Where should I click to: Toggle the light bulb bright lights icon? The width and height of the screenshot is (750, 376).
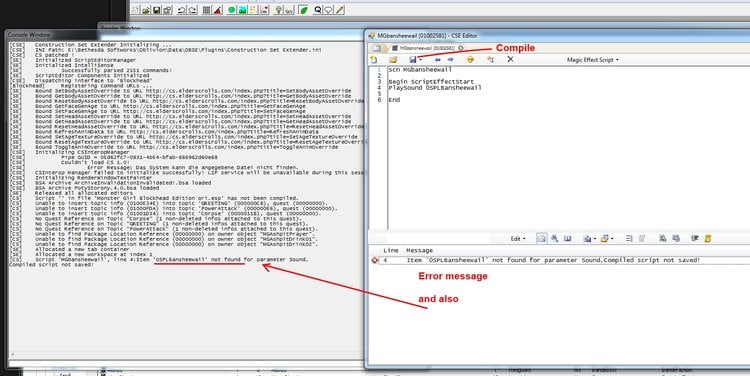pos(278,10)
